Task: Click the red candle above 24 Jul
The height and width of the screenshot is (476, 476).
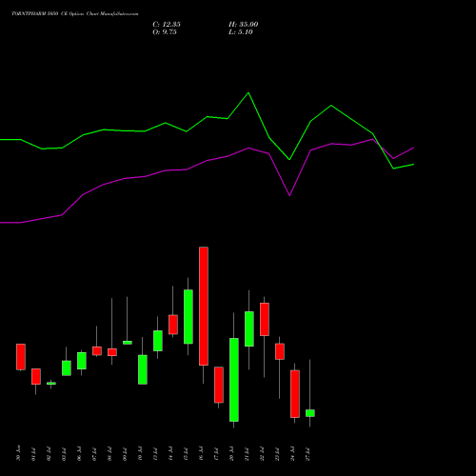Action: click(295, 394)
